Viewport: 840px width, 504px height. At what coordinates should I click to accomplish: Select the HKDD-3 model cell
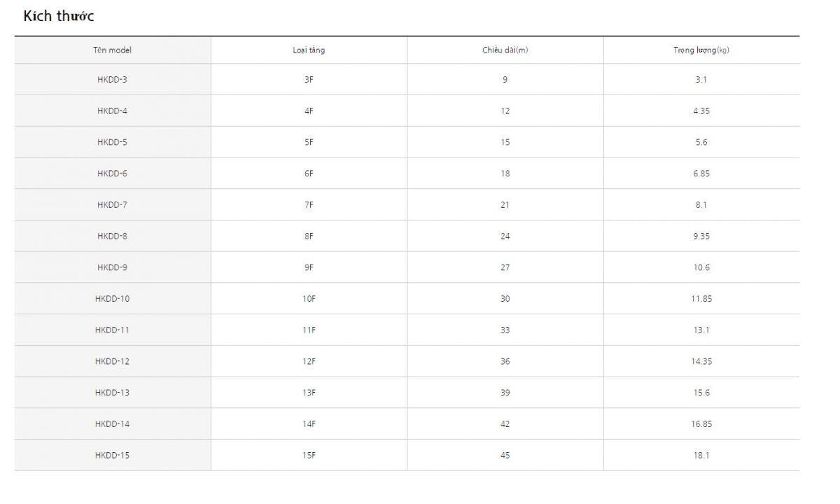pos(112,80)
